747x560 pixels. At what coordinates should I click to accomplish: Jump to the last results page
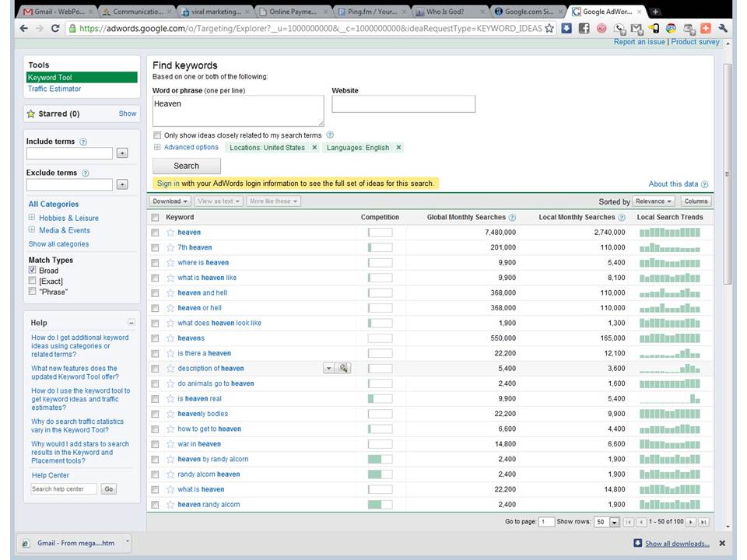tap(703, 522)
